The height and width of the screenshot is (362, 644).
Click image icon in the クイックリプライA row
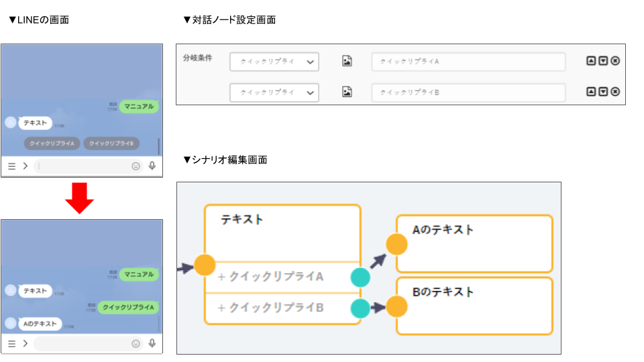(347, 61)
